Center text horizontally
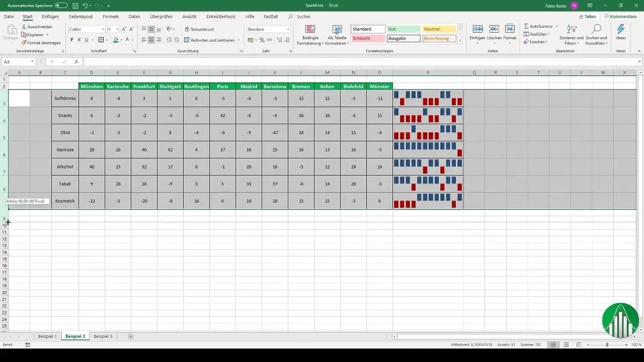Screen dimensions: 644x362 click(151, 40)
